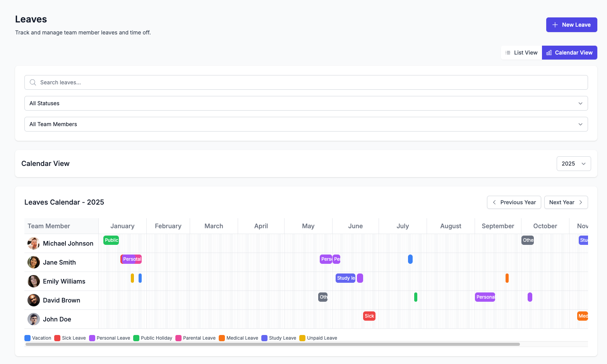
Task: Switch to List View
Action: click(x=521, y=53)
